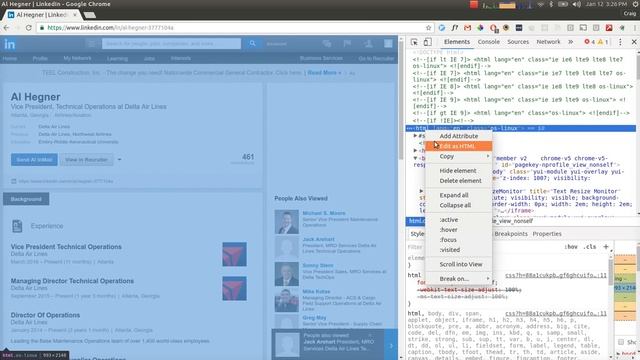Open the Breakpoints sidebar tab

click(511, 234)
